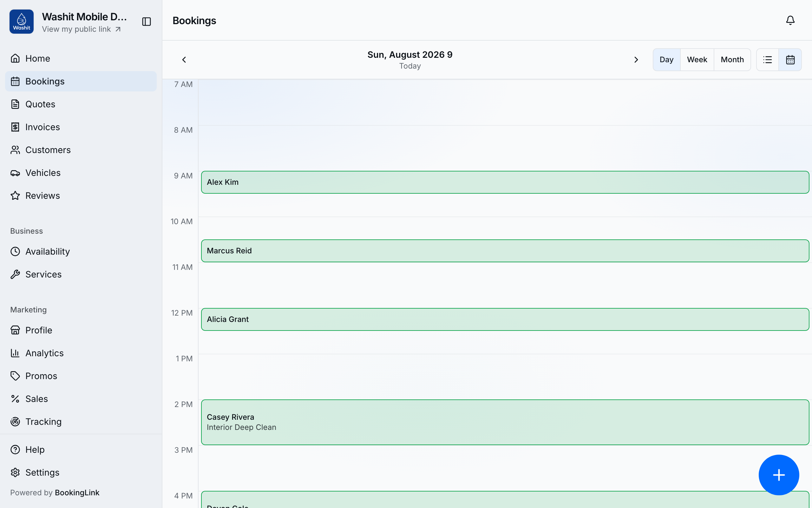Go to next day arrow

point(636,60)
